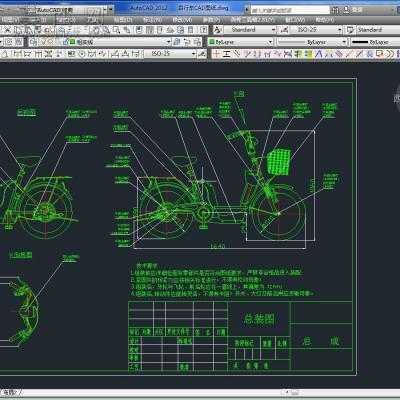Open the Properties palette icon
The image size is (400, 400).
pyautogui.click(x=139, y=30)
